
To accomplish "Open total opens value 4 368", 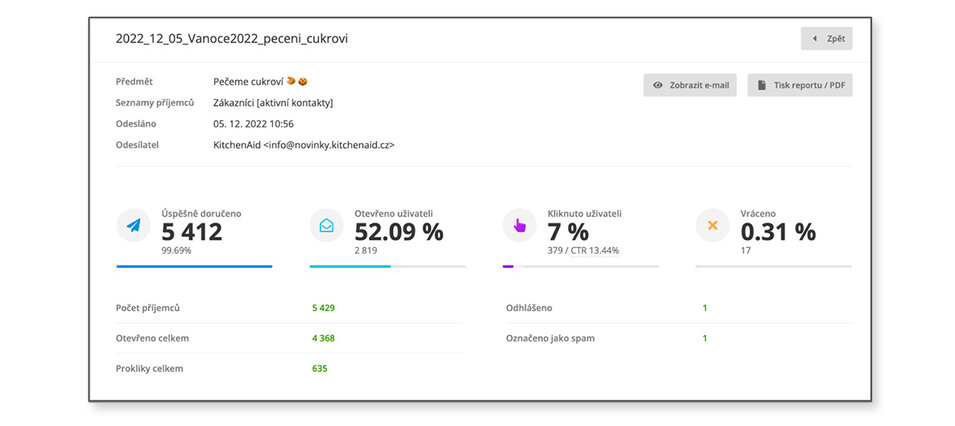I will pos(323,338).
